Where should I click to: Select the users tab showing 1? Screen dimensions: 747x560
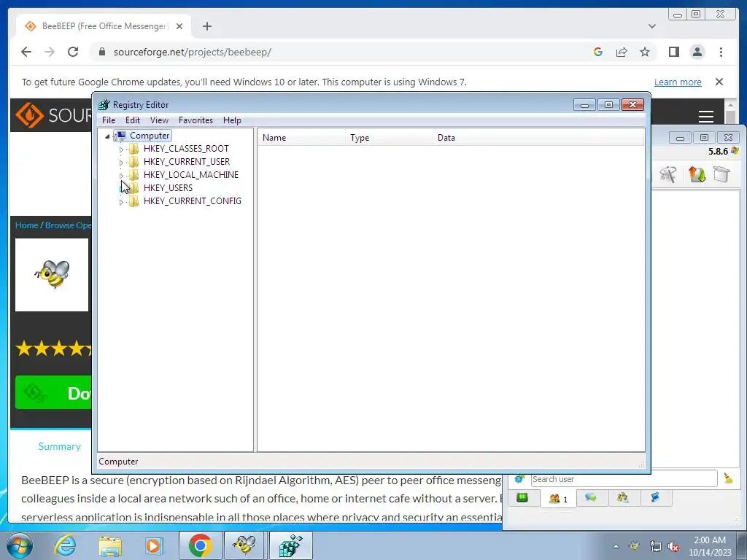[x=558, y=499]
